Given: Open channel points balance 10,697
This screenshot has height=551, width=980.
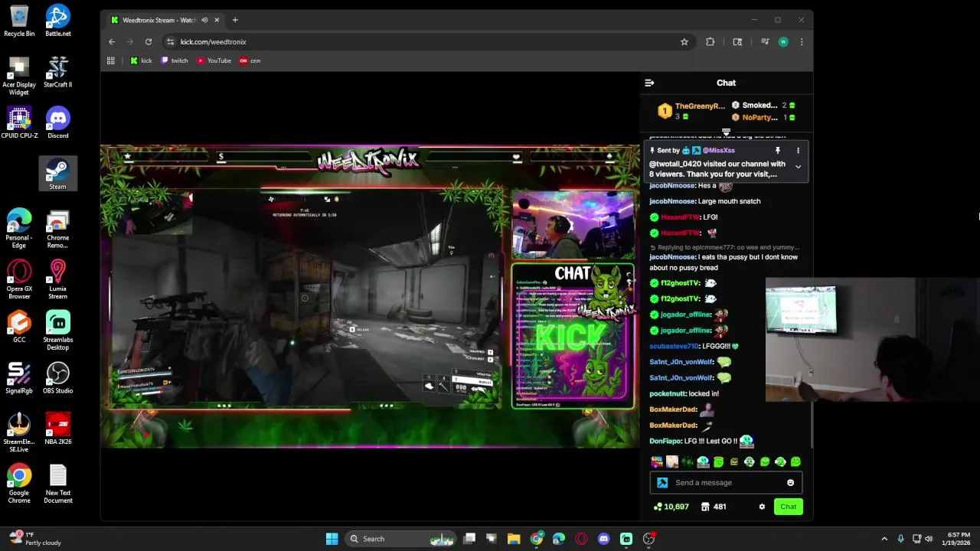Looking at the screenshot, I should [x=671, y=507].
